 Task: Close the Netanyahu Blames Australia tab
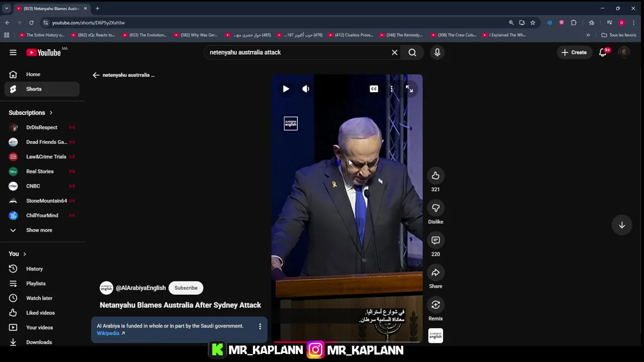tap(85, 9)
